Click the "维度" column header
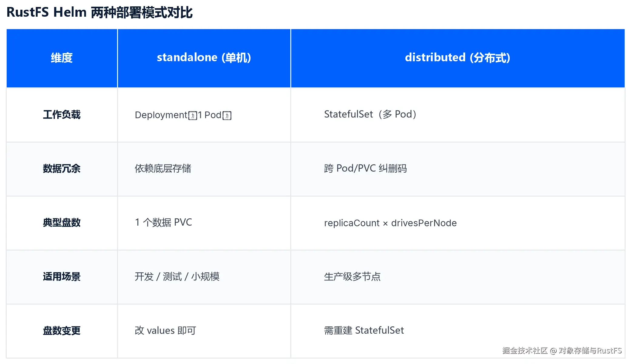 pos(62,58)
